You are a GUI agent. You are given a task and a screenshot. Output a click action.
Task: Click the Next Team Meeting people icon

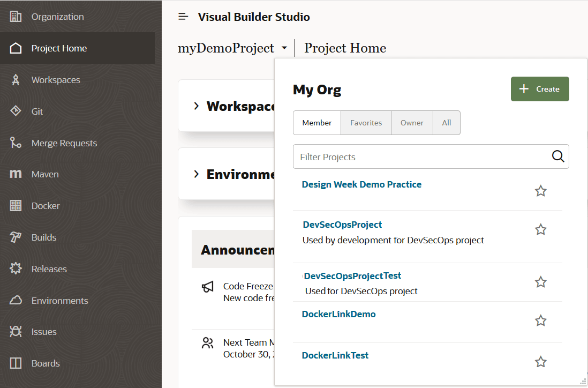208,342
